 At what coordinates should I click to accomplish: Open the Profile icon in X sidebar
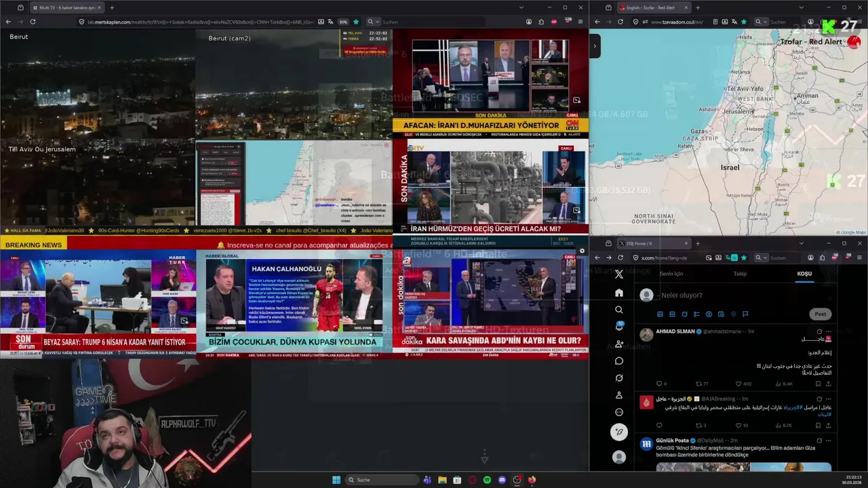point(618,395)
